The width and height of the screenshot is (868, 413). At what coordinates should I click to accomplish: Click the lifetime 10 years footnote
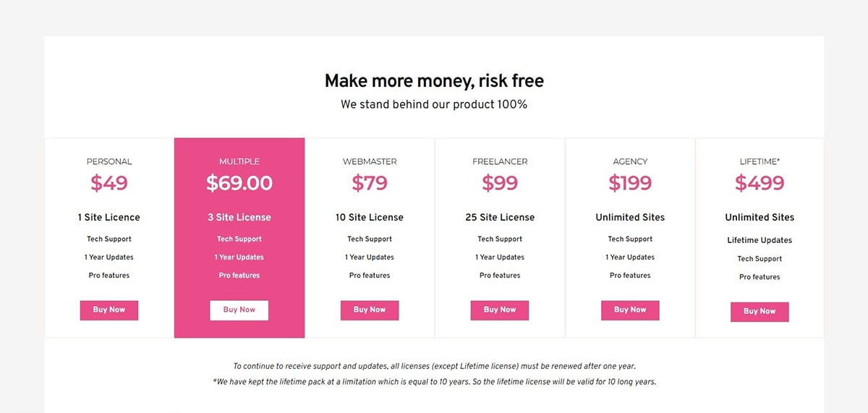click(x=434, y=382)
